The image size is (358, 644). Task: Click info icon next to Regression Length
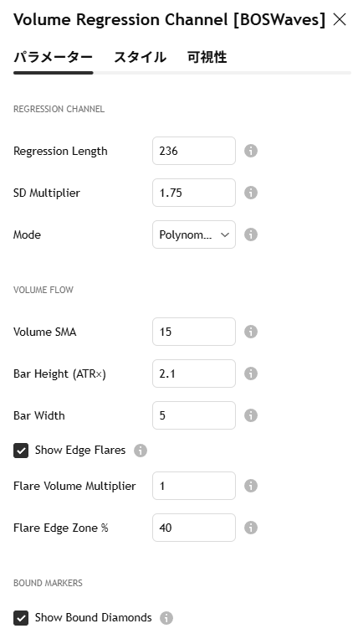coord(251,151)
